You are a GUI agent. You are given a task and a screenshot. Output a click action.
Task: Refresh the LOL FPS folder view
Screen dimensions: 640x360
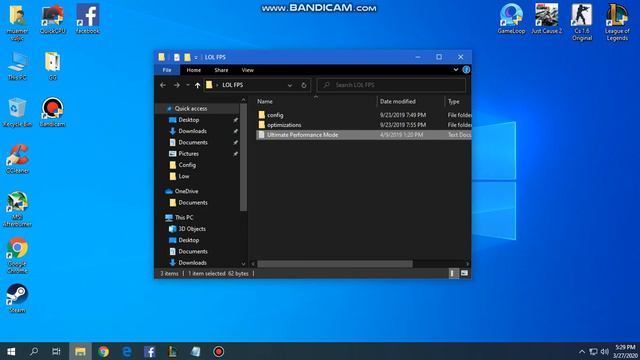click(x=304, y=85)
